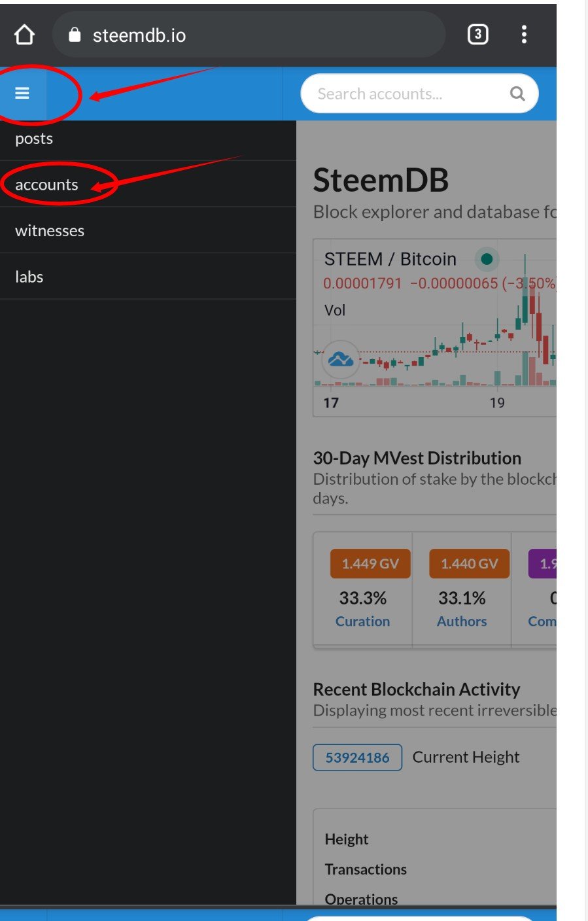
Task: Open the browser three-dot menu
Action: pyautogui.click(x=524, y=35)
